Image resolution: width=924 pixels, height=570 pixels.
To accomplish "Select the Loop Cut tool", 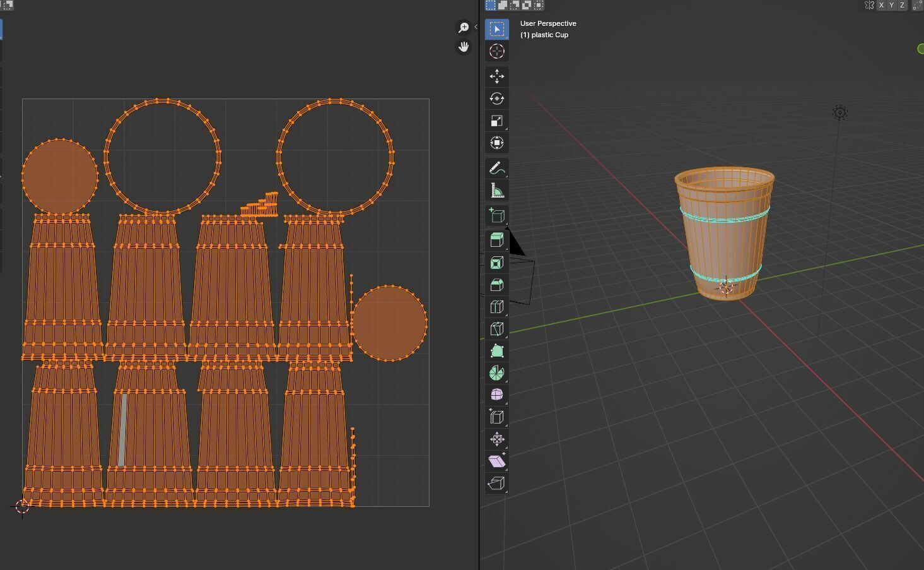I will pos(497,307).
